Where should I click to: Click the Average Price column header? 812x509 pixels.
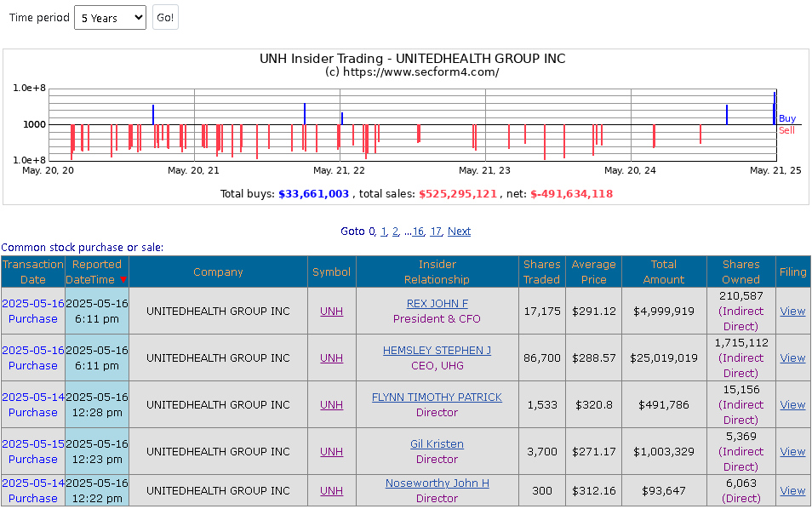click(593, 272)
